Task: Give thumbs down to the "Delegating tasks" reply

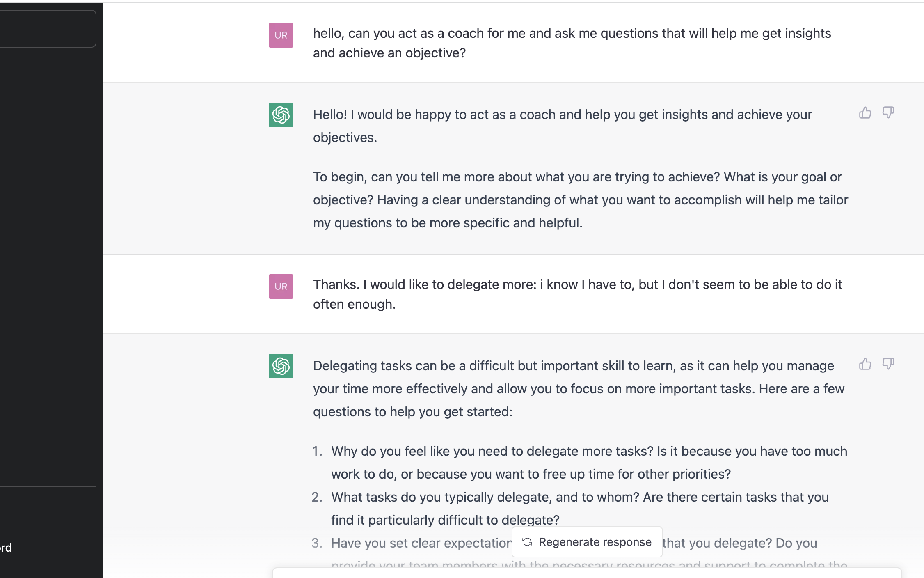Action: coord(888,364)
